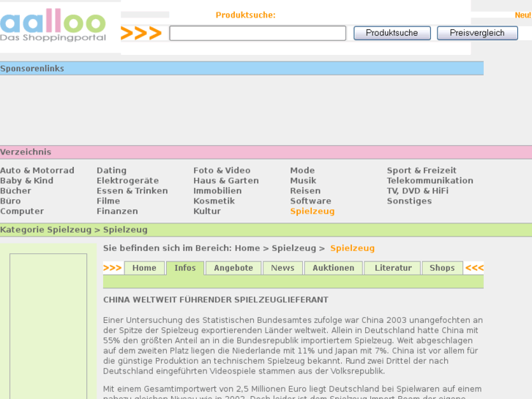Click the Sponsorenlinks header bar
This screenshot has height=399, width=532.
coord(241,68)
